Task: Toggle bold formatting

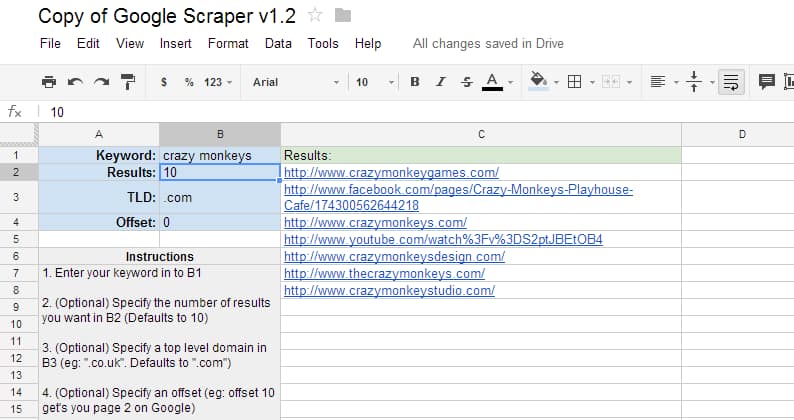Action: pos(414,82)
